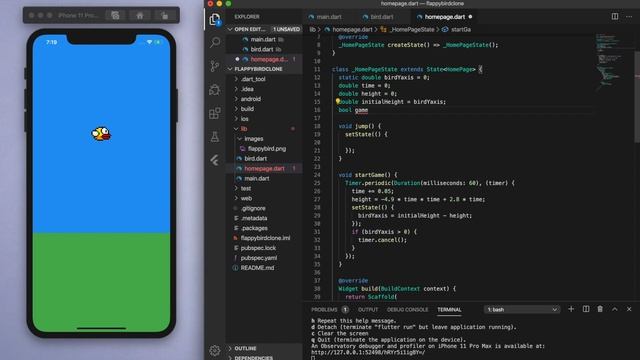Open the Run and Debug view
The width and height of the screenshot is (640, 360).
(x=215, y=89)
